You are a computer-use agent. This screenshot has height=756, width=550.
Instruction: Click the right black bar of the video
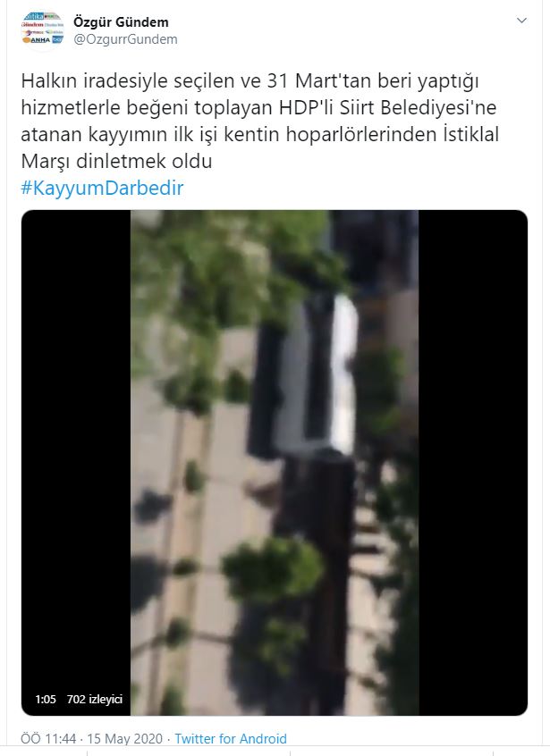point(473,463)
